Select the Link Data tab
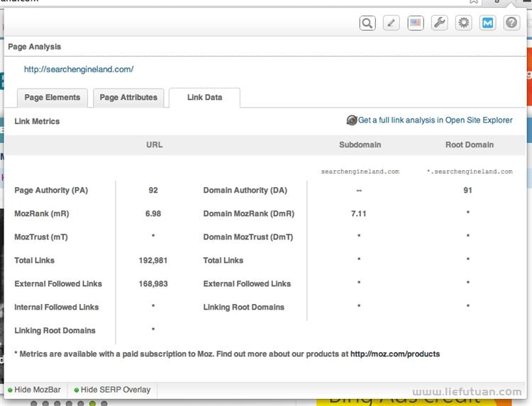532x406 pixels. pyautogui.click(x=204, y=98)
